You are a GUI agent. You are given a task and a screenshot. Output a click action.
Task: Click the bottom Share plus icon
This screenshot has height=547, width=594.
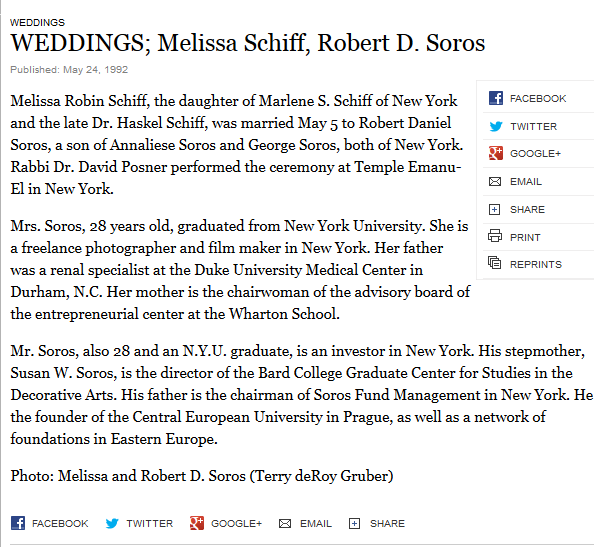tap(354, 524)
